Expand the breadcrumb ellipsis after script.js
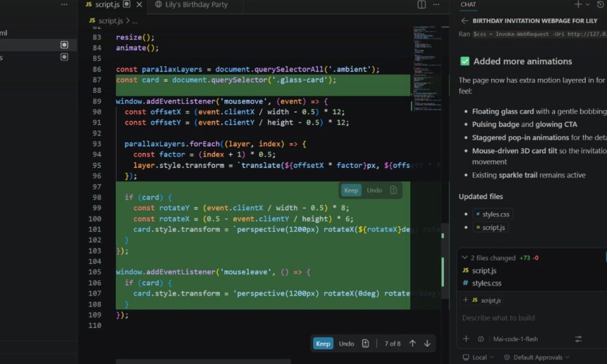607x364 pixels. 134,21
